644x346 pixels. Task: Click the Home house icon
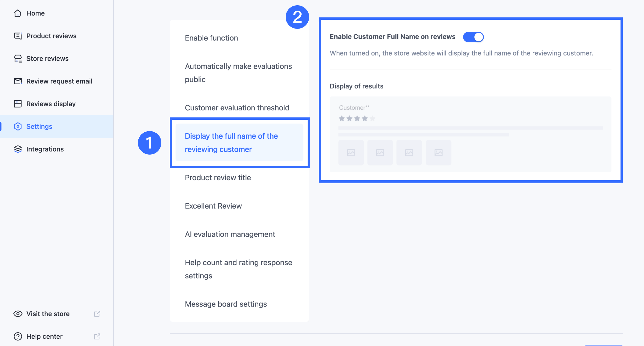pyautogui.click(x=18, y=13)
